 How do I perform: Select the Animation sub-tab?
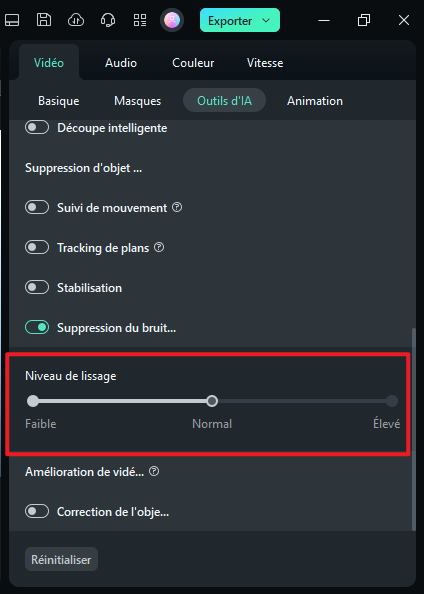click(315, 101)
